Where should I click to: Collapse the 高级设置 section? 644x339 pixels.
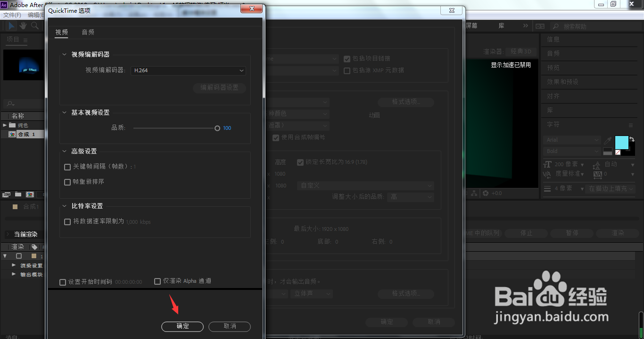pyautogui.click(x=65, y=151)
